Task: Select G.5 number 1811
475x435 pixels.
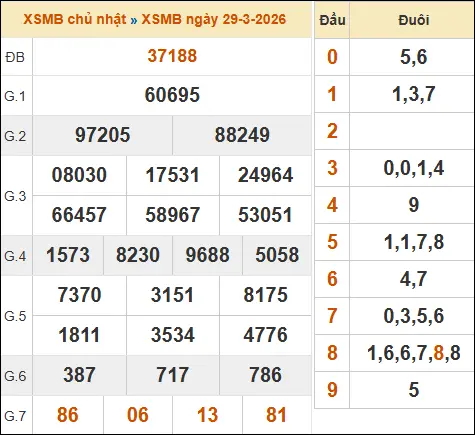Action: tap(79, 335)
